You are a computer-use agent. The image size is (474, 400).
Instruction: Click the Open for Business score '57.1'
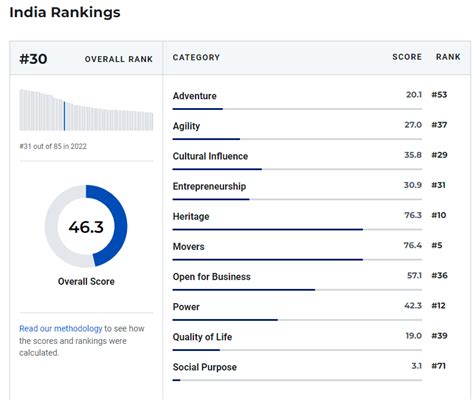tap(414, 275)
